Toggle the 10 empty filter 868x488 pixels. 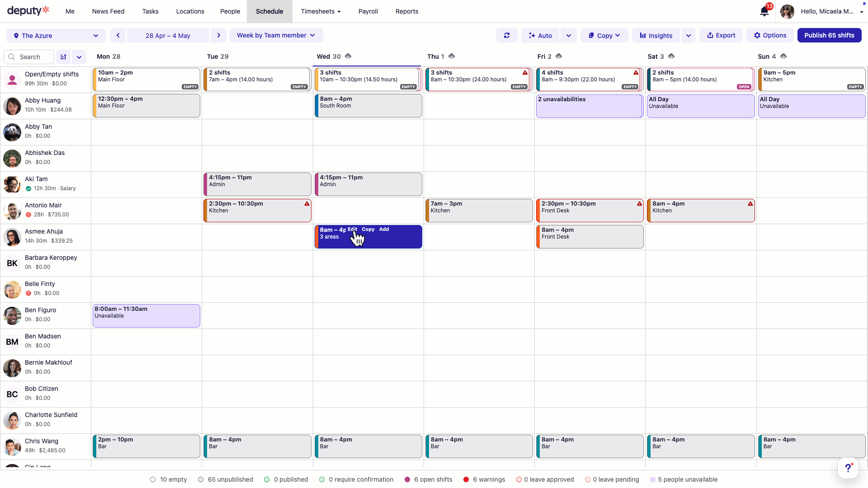tap(169, 479)
